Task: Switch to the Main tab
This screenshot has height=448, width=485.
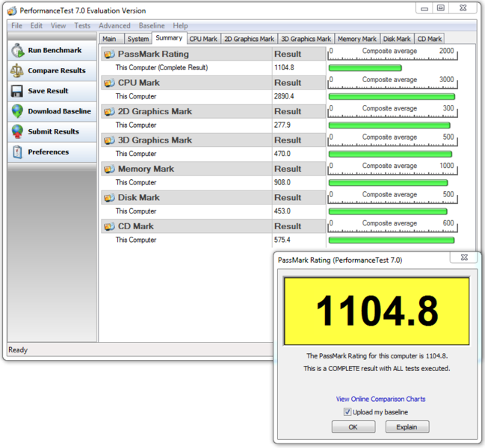Action: point(111,39)
